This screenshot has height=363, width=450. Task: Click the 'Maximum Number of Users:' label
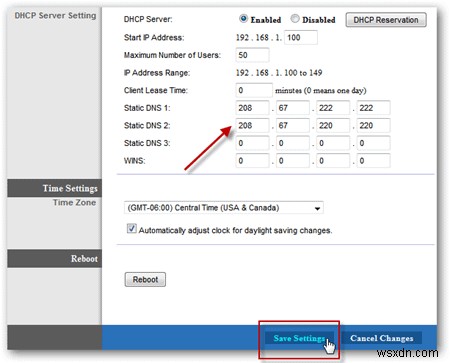pos(172,55)
